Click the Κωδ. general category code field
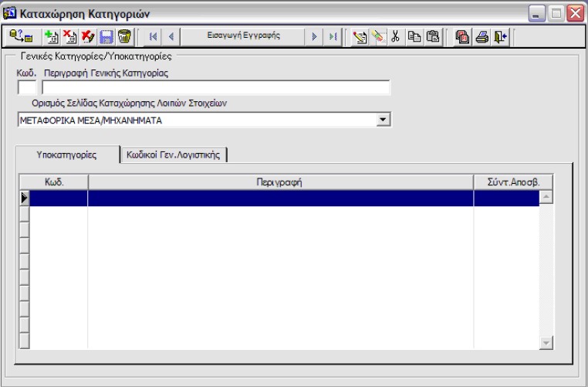The height and width of the screenshot is (387, 588). tap(26, 87)
